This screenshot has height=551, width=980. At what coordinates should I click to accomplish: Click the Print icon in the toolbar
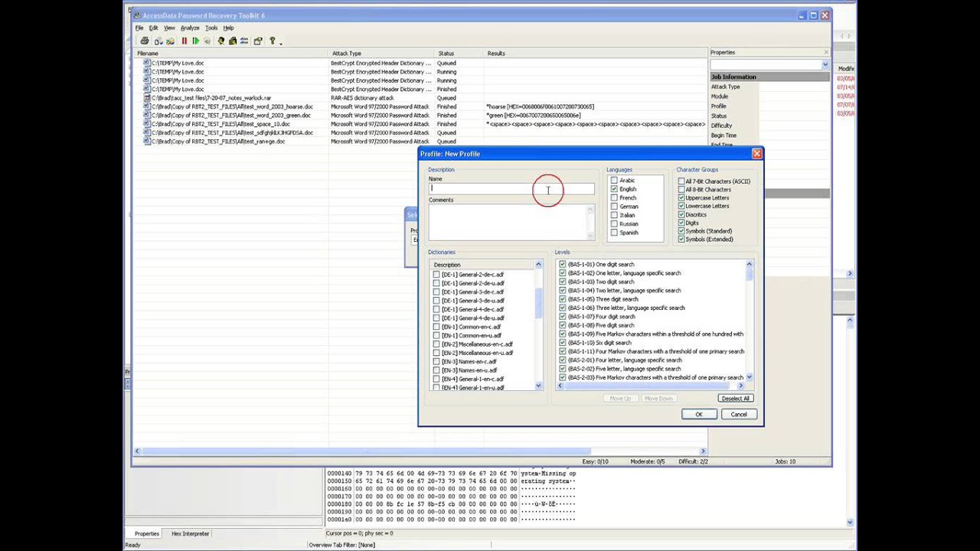click(144, 41)
